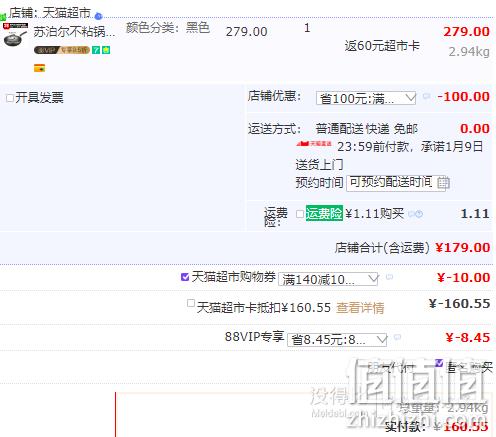The height and width of the screenshot is (437, 496).
Task: Open the 苏泊尔不粘锅 product title link
Action: click(x=74, y=32)
